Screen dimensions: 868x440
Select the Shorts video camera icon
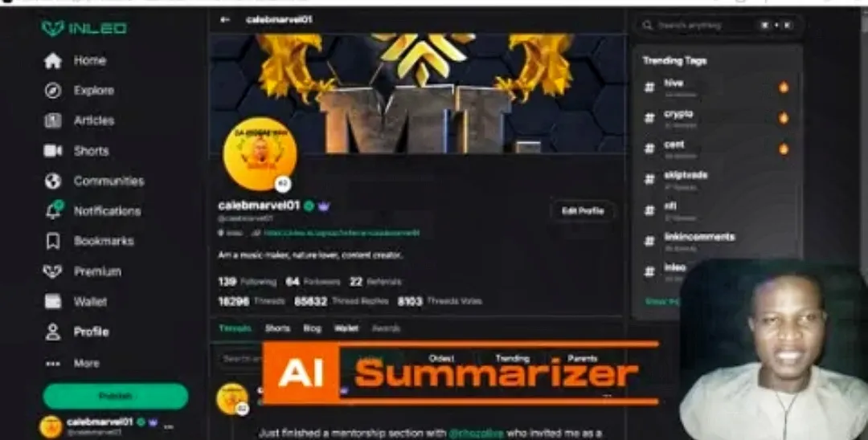pyautogui.click(x=52, y=151)
